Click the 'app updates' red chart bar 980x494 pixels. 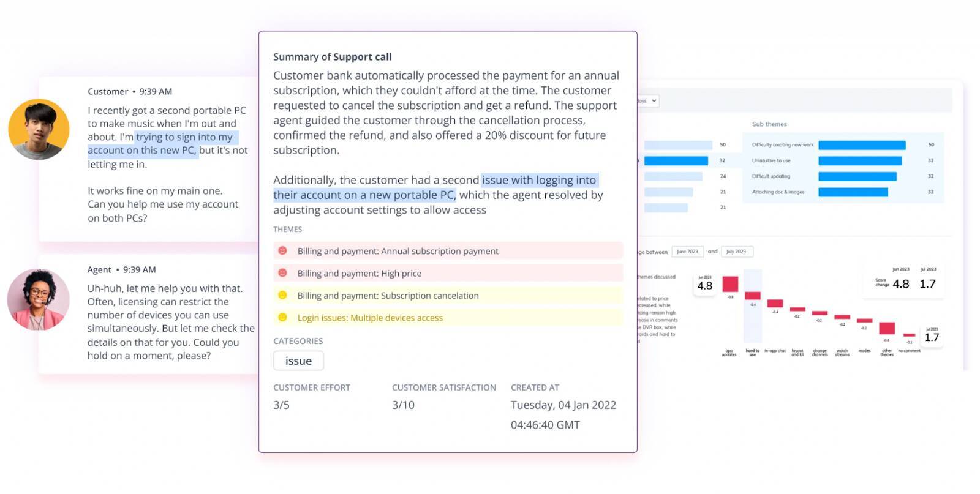tap(729, 284)
